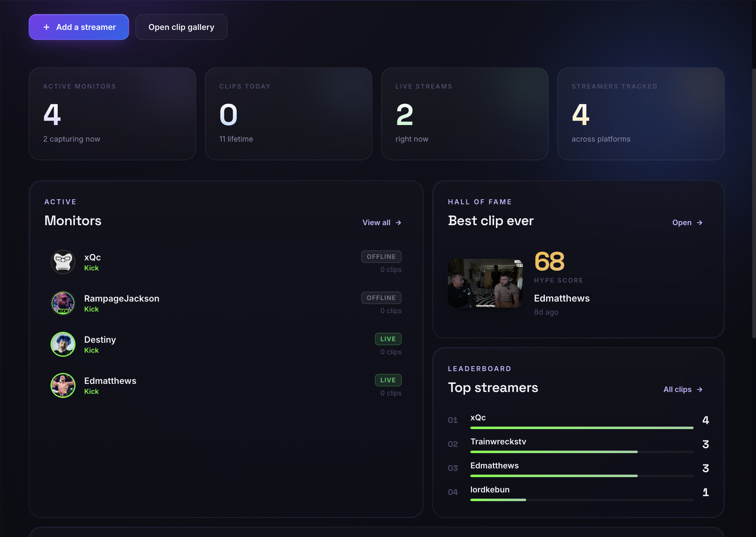Viewport: 756px width, 537px height.
Task: Click the LIVE badge on Edmatthews' row
Action: coord(388,380)
